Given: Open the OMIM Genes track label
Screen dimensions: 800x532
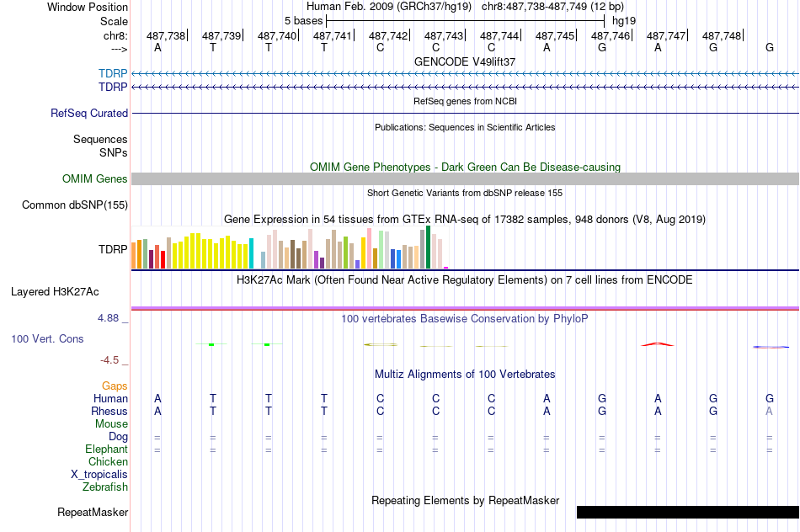Looking at the screenshot, I should click(95, 179).
